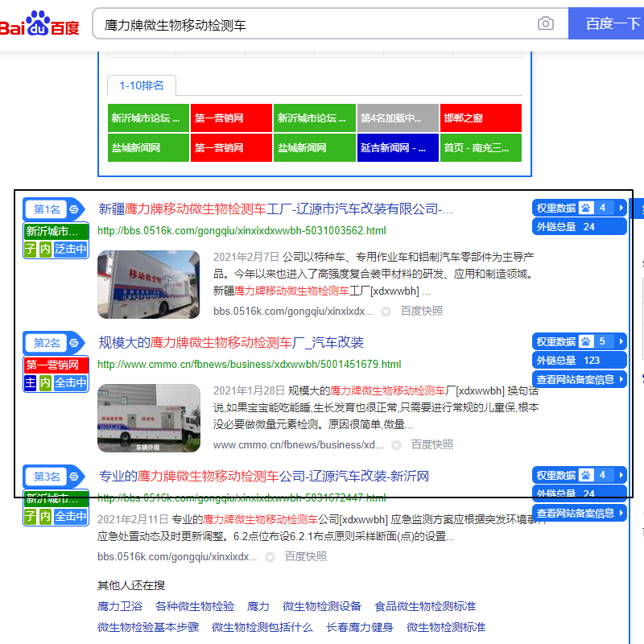The width and height of the screenshot is (644, 644).
Task: Open 百度快照 for third result
Action: 306,556
